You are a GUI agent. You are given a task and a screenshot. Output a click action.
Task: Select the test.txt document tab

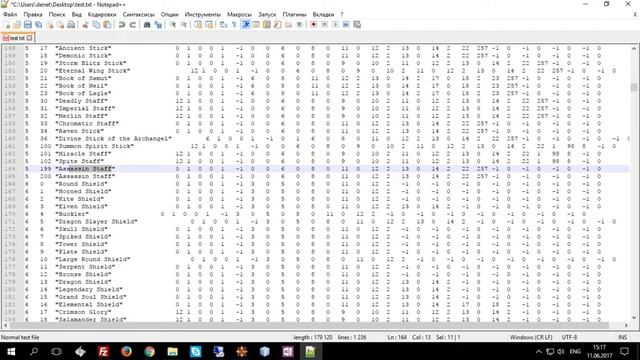(x=17, y=38)
